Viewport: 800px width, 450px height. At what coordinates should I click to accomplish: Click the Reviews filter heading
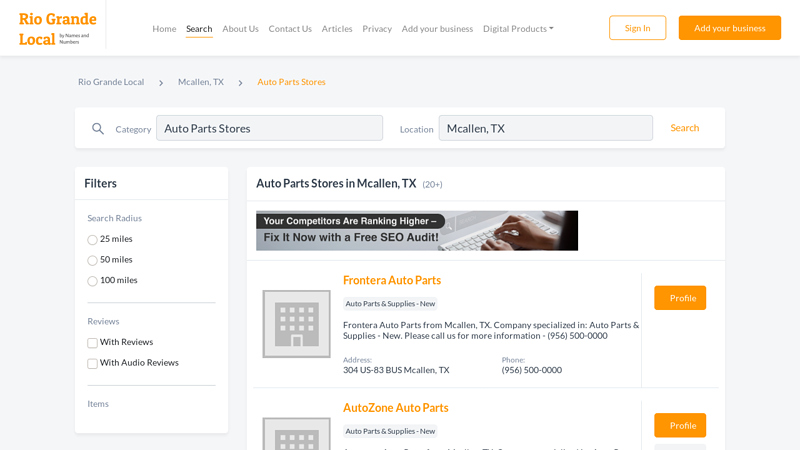click(103, 321)
